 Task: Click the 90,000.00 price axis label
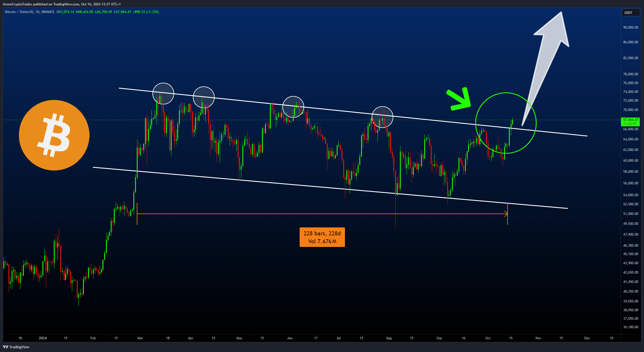631,27
